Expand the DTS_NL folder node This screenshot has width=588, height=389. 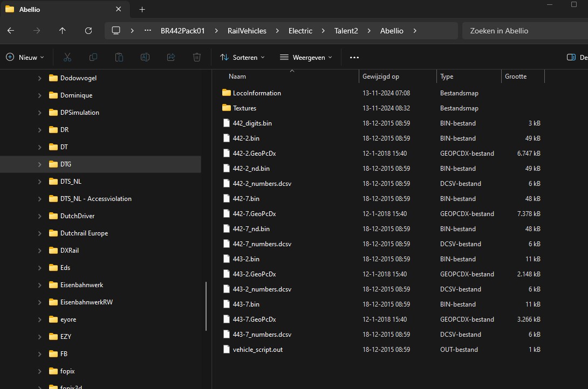tap(39, 182)
